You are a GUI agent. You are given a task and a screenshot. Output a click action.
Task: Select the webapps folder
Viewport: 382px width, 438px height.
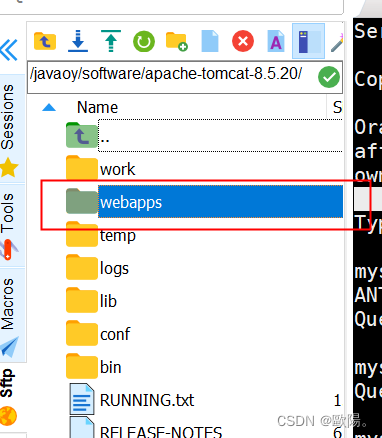pos(204,202)
